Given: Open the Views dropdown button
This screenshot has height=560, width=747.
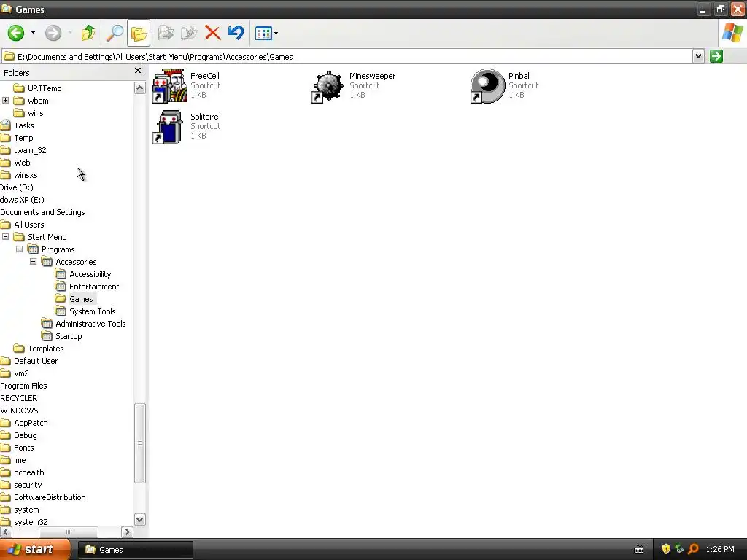Looking at the screenshot, I should pyautogui.click(x=266, y=33).
